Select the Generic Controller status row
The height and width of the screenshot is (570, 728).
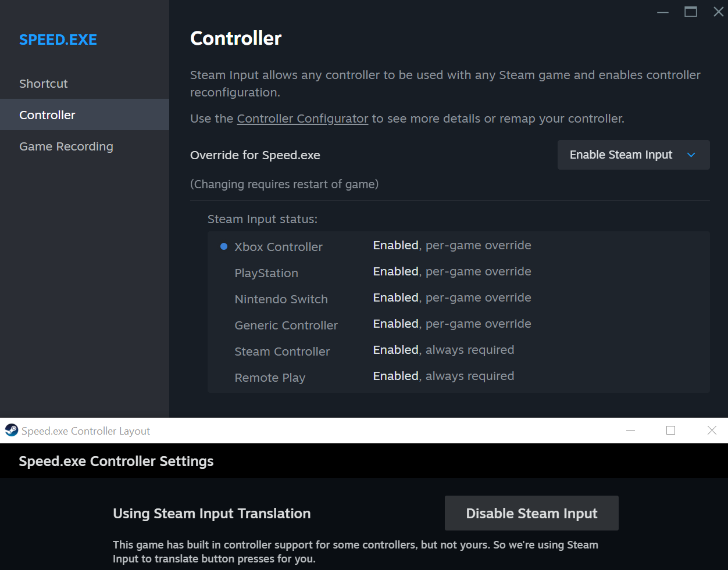click(x=458, y=324)
